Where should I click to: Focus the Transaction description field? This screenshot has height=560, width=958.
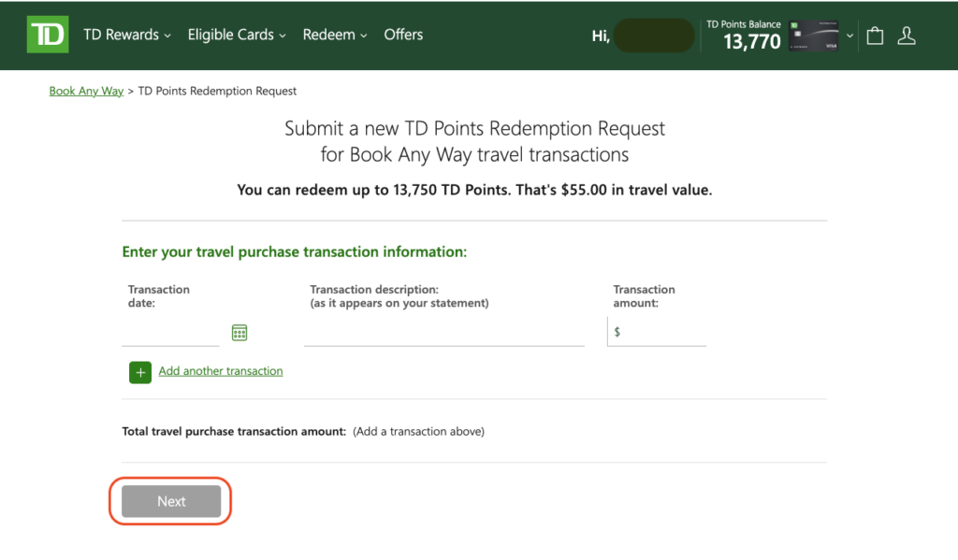[x=443, y=333]
